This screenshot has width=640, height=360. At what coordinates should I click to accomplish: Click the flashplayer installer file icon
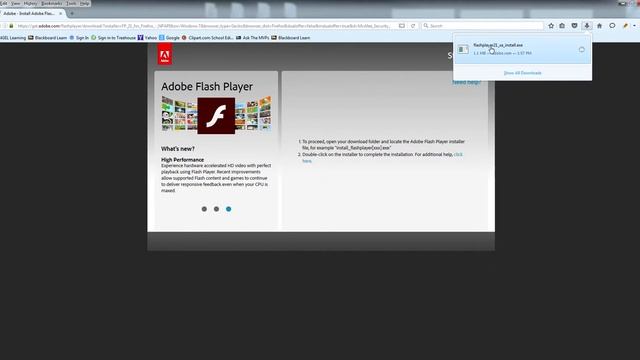[x=463, y=49]
